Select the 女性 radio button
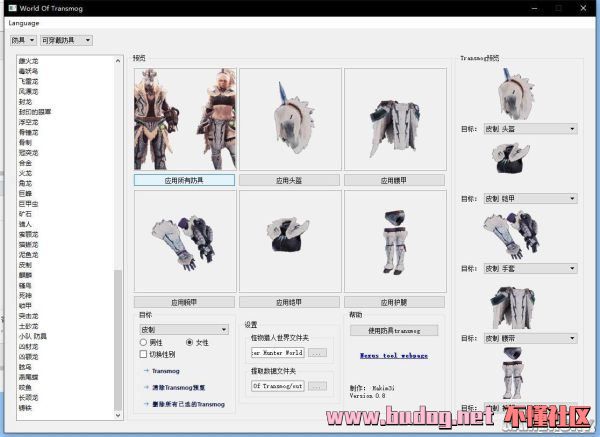 [x=197, y=342]
